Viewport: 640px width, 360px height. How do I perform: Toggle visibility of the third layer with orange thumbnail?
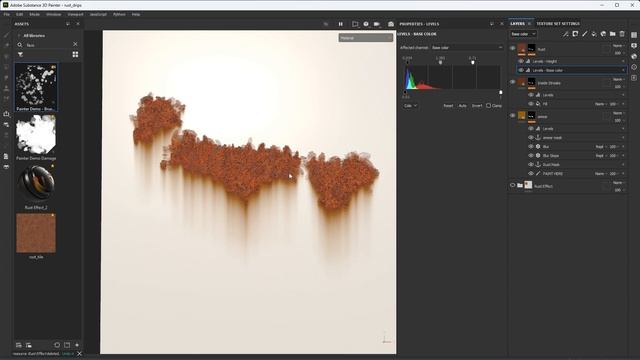(513, 116)
